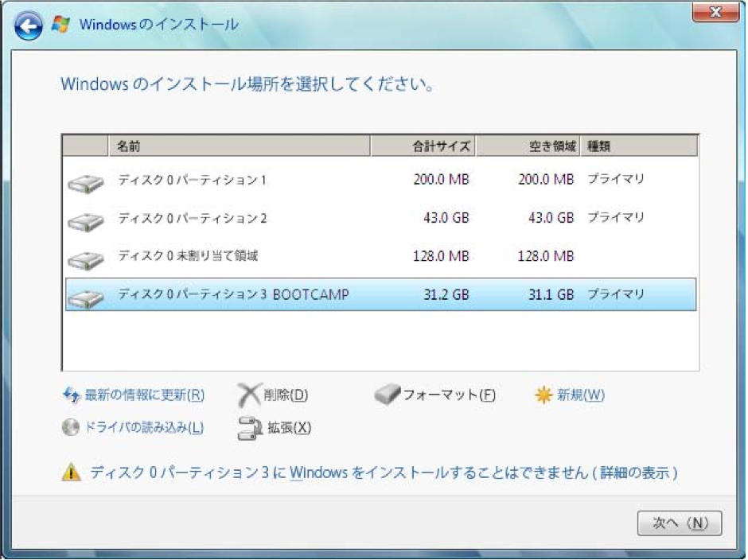Click the 31.2 GB total size value

click(x=446, y=294)
